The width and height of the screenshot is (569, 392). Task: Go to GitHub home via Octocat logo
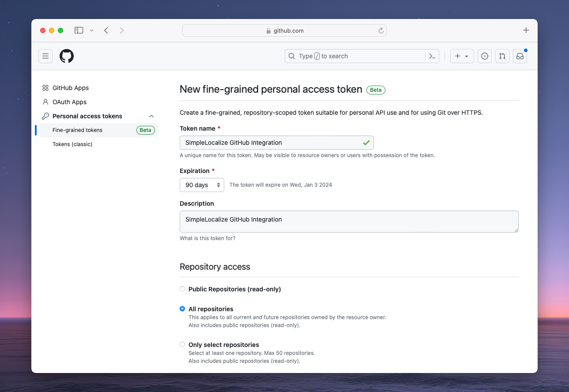pos(67,56)
